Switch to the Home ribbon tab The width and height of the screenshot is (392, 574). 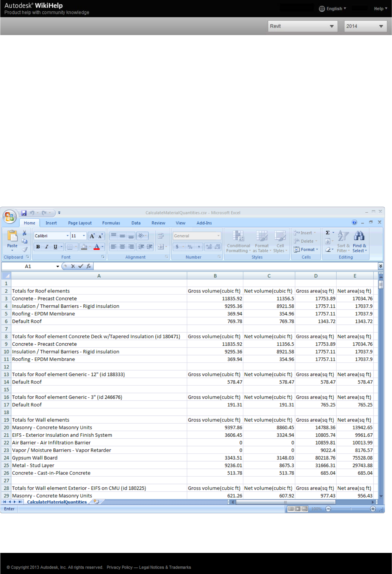point(30,223)
